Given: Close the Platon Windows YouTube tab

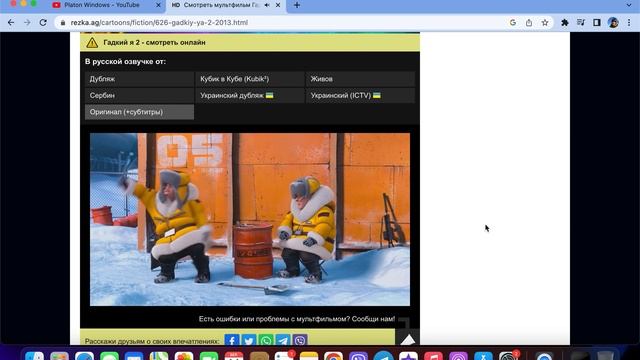Looking at the screenshot, I should pos(158,5).
